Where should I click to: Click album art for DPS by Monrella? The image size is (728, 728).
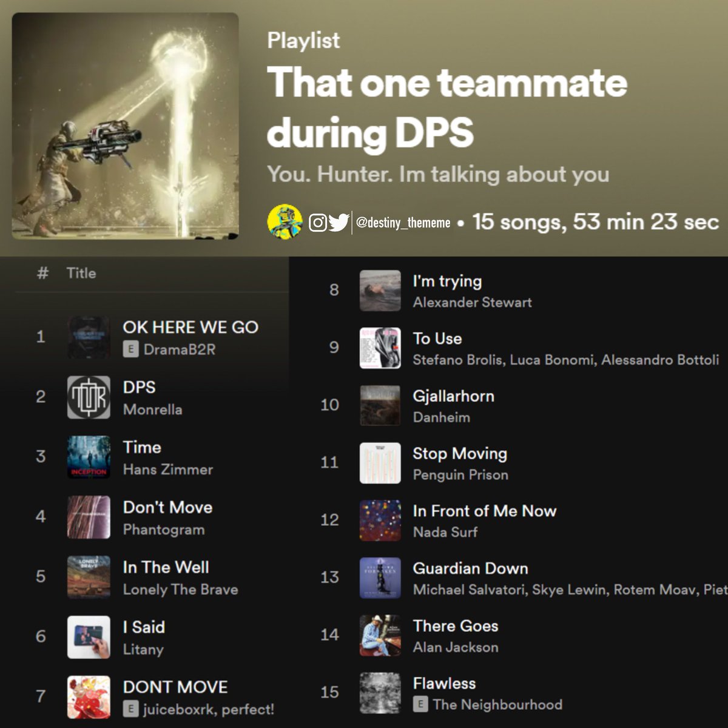pyautogui.click(x=89, y=397)
